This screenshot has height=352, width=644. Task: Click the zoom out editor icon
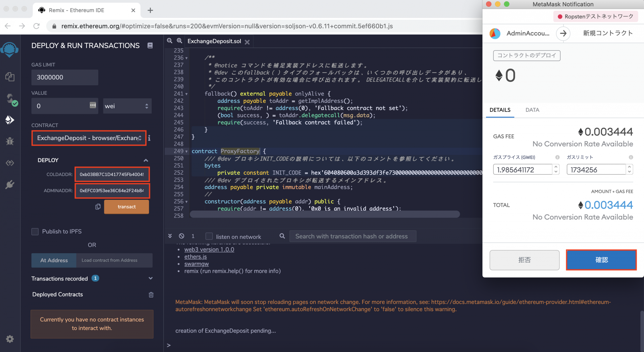click(x=170, y=41)
